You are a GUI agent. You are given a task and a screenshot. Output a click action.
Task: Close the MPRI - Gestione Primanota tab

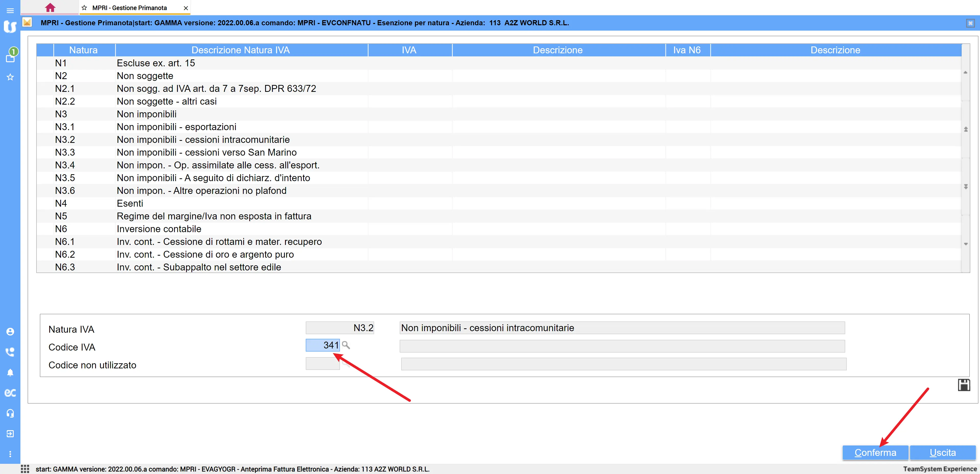coord(186,8)
